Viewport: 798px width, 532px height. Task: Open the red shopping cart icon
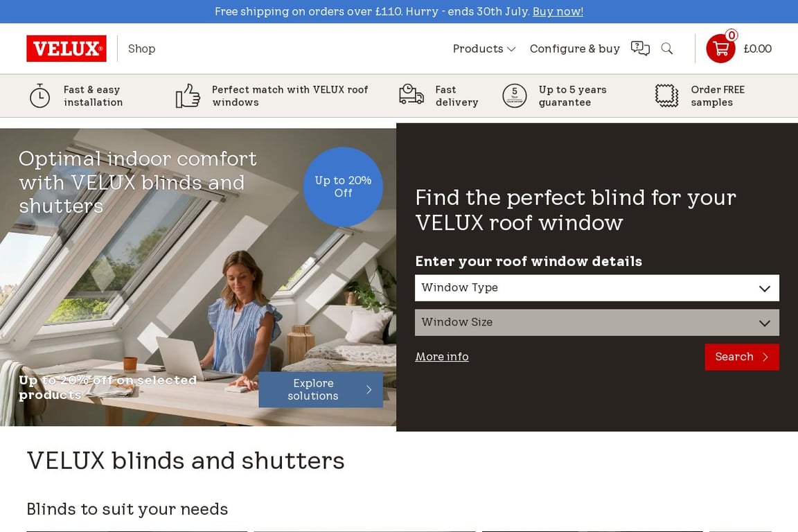coord(720,48)
